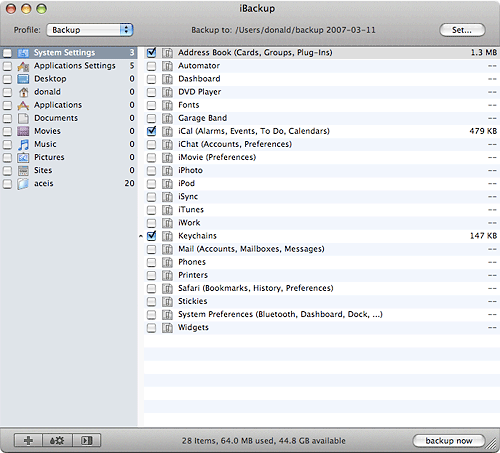Click the window resize grip corner
This screenshot has width=500, height=453.
(x=491, y=444)
